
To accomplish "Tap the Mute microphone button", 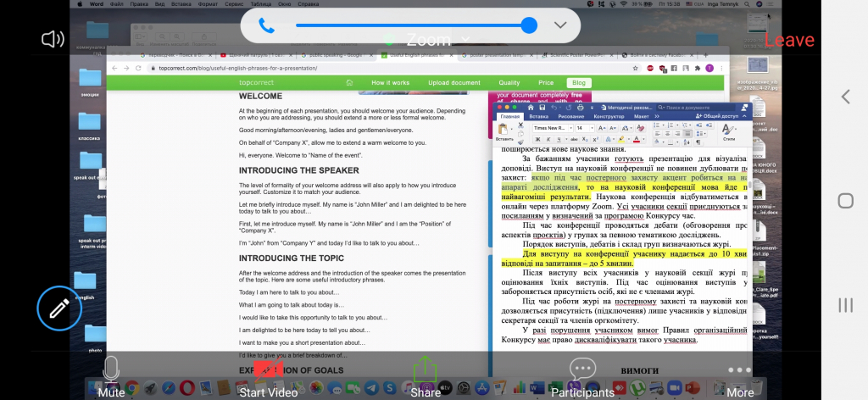I will [111, 376].
